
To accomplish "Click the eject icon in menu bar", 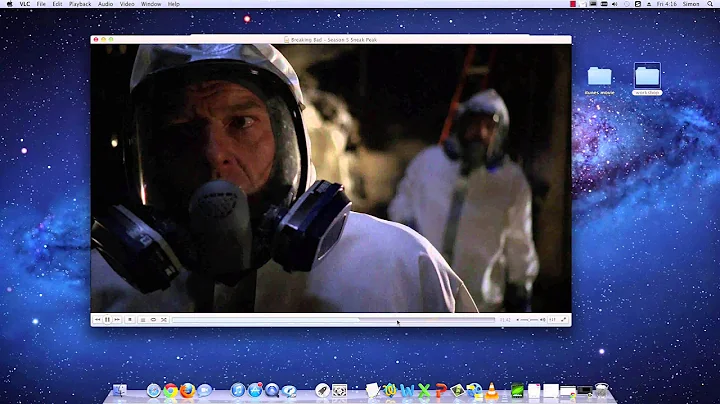I will (x=649, y=4).
